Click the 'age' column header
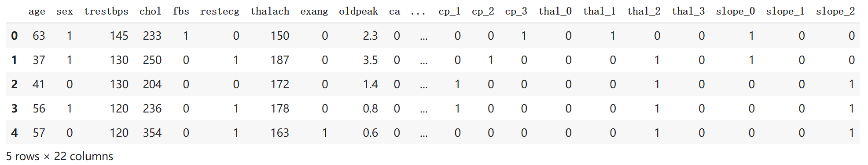Image resolution: width=868 pixels, height=165 pixels. (x=37, y=11)
